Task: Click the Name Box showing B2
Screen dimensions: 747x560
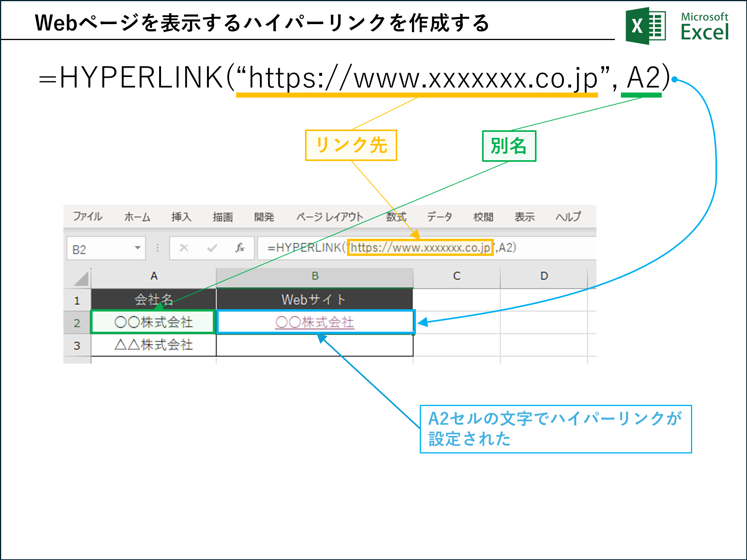Action: pos(106,248)
